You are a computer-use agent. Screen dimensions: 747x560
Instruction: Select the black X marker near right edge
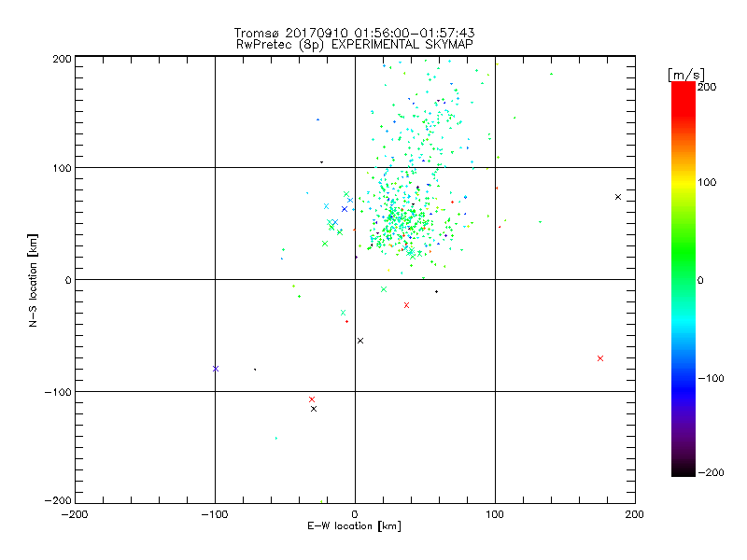(618, 197)
